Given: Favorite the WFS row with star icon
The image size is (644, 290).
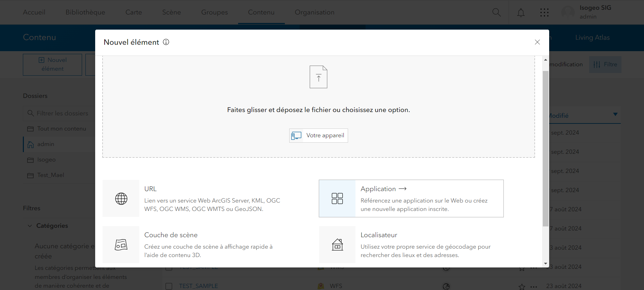Looking at the screenshot, I should (x=522, y=287).
